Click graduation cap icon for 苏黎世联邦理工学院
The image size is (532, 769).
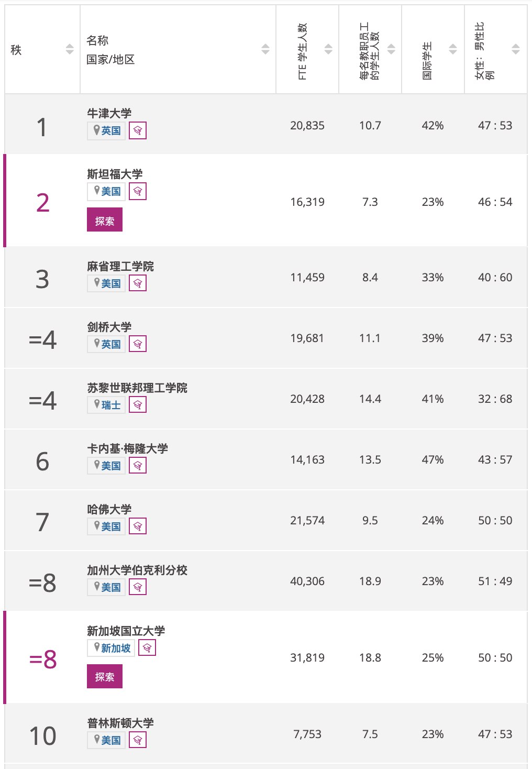138,405
